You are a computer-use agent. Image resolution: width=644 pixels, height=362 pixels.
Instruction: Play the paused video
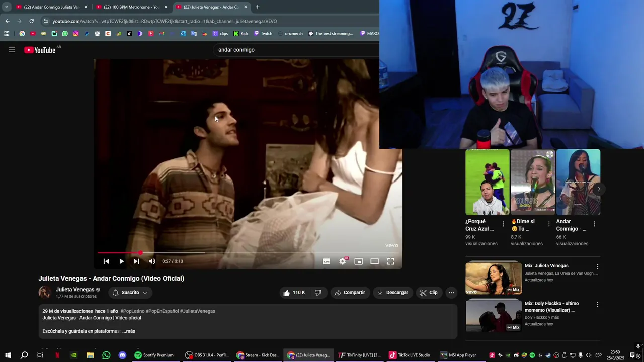tap(121, 261)
